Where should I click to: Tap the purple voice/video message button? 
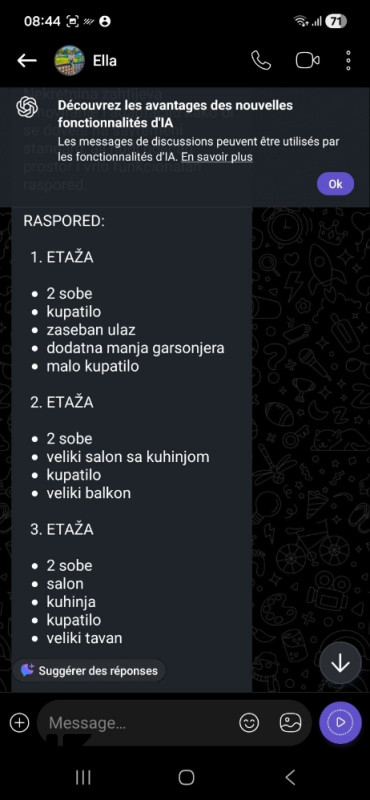(x=340, y=722)
